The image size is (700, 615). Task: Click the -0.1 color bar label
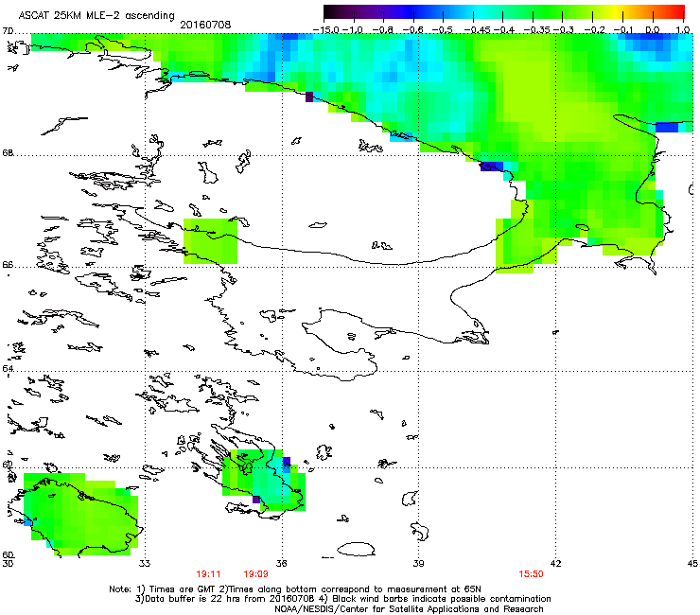pos(623,30)
